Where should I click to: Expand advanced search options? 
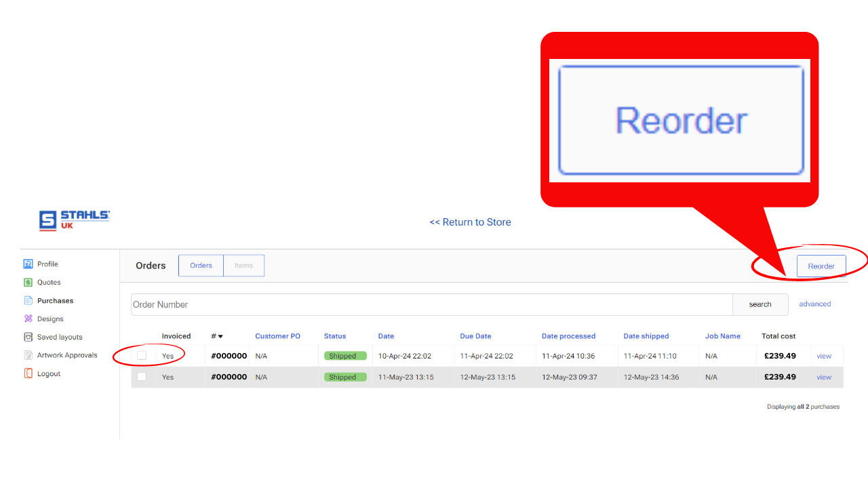pos(814,304)
